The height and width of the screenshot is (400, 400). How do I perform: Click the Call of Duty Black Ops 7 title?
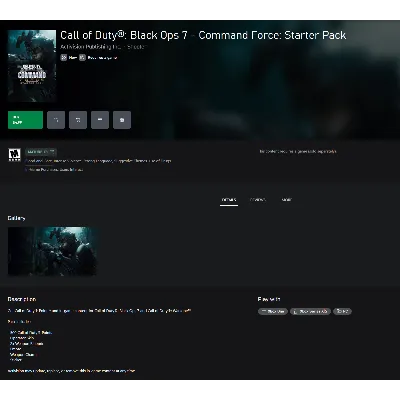203,35
